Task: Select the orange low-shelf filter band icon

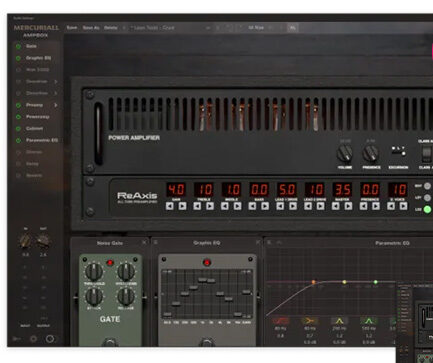Action: [310, 321]
